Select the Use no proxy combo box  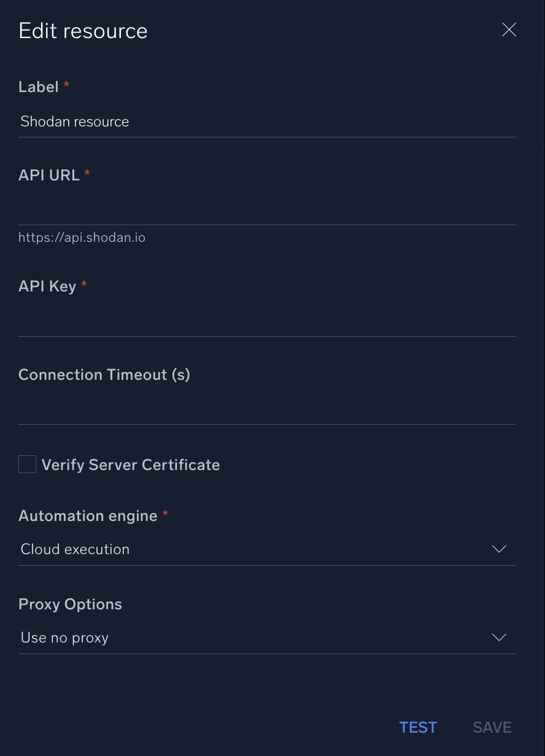coord(267,638)
